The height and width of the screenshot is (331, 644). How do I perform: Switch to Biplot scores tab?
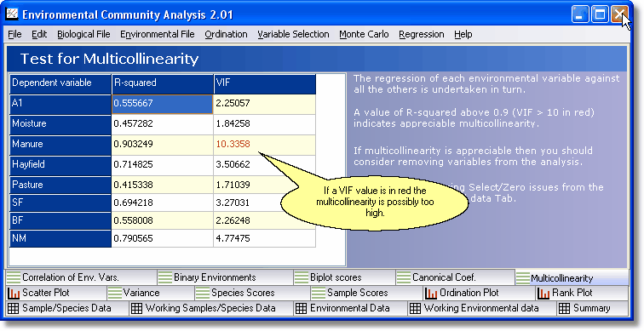click(x=345, y=277)
